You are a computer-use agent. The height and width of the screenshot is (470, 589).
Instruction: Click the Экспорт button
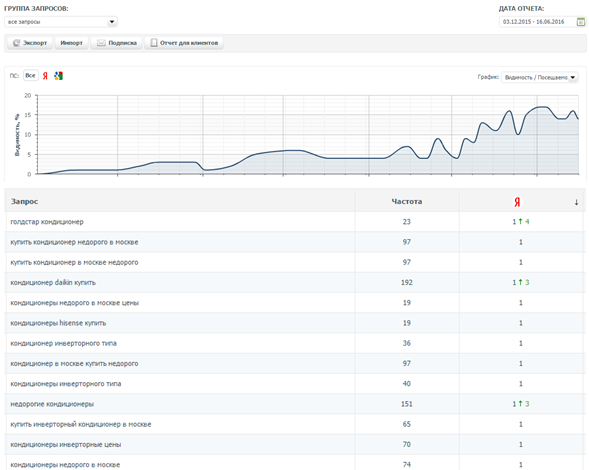[30, 43]
